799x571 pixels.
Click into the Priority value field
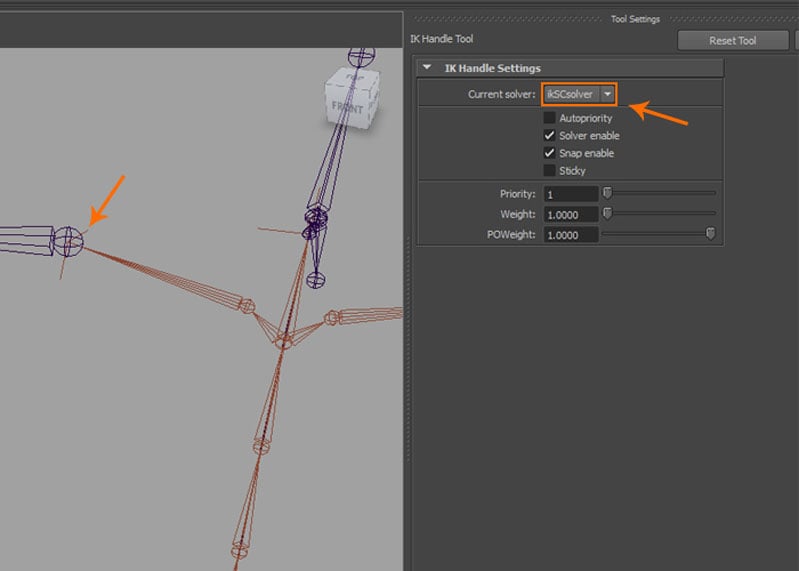(570, 194)
